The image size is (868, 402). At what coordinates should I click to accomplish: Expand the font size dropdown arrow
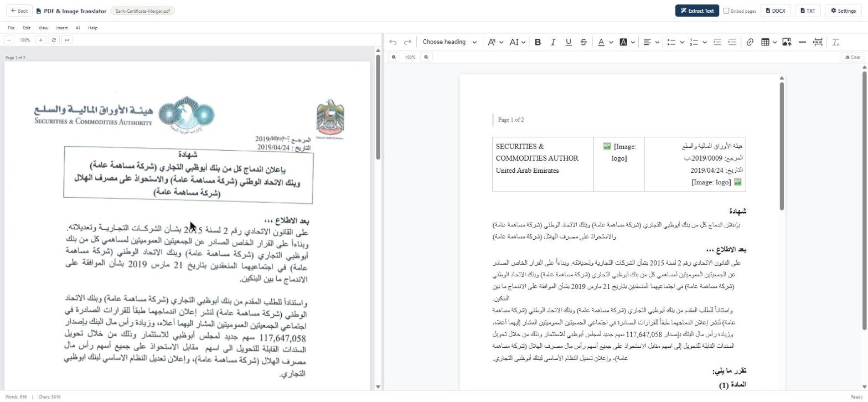tap(523, 42)
